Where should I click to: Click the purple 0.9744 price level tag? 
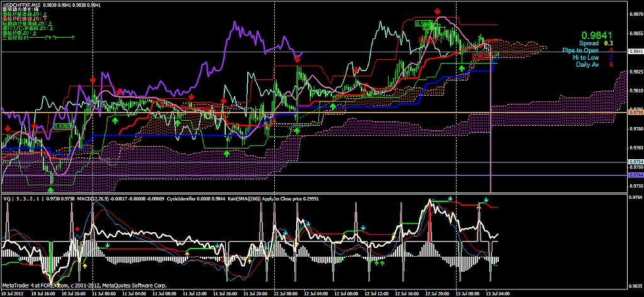pyautogui.click(x=635, y=176)
